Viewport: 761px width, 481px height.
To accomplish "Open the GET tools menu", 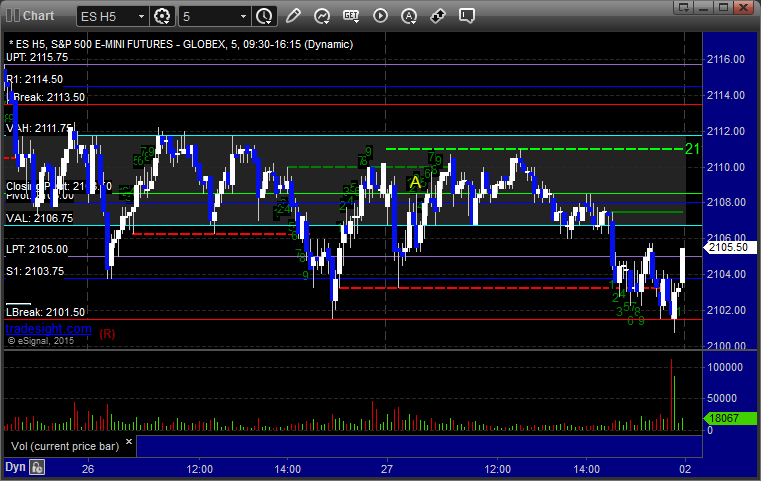I will [351, 16].
